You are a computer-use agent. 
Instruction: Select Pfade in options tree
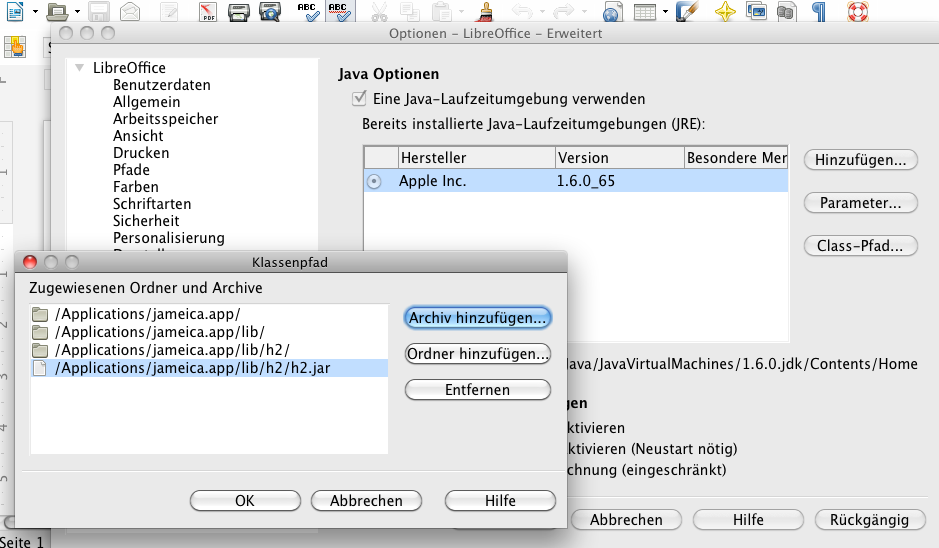[131, 170]
